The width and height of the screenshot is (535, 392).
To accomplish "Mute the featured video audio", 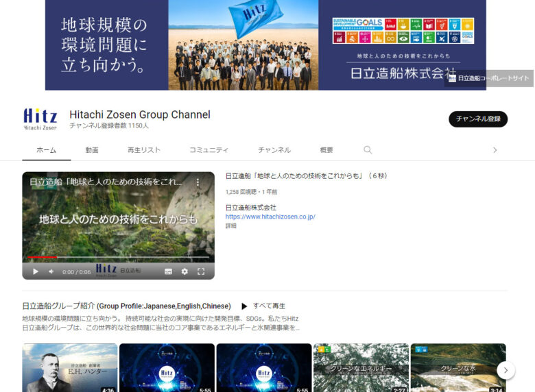I will coord(51,271).
